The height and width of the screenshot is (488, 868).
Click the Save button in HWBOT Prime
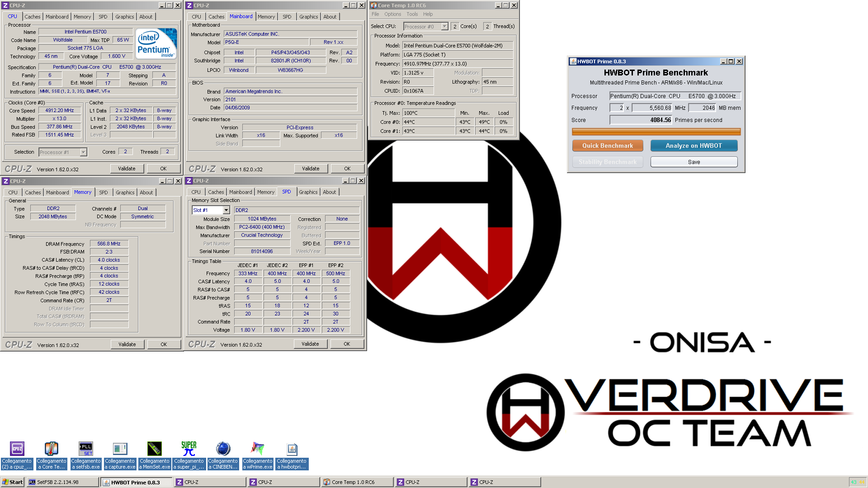[693, 162]
